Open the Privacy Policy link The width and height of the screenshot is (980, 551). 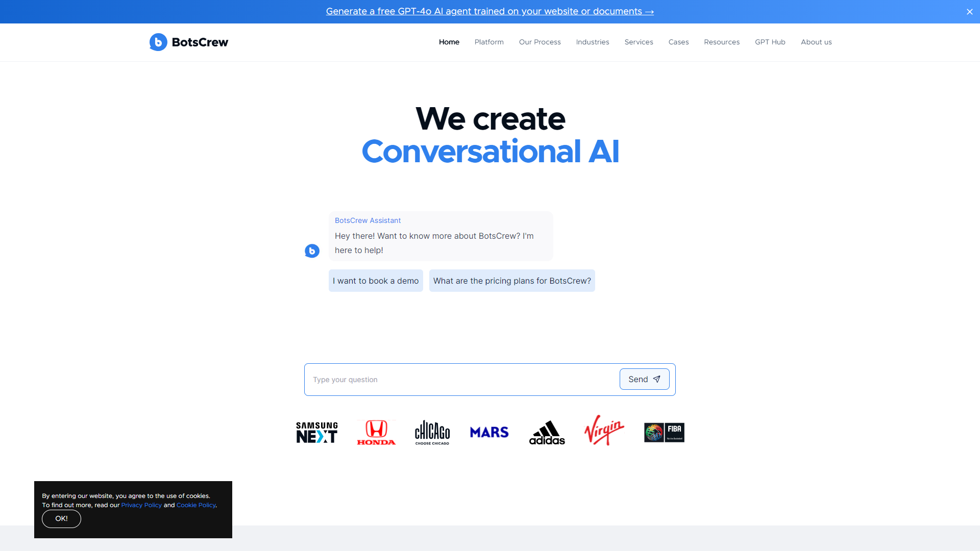(141, 505)
